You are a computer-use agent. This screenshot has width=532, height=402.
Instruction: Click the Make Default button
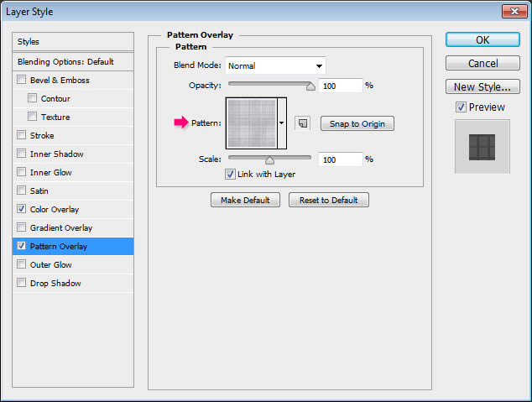coord(245,200)
